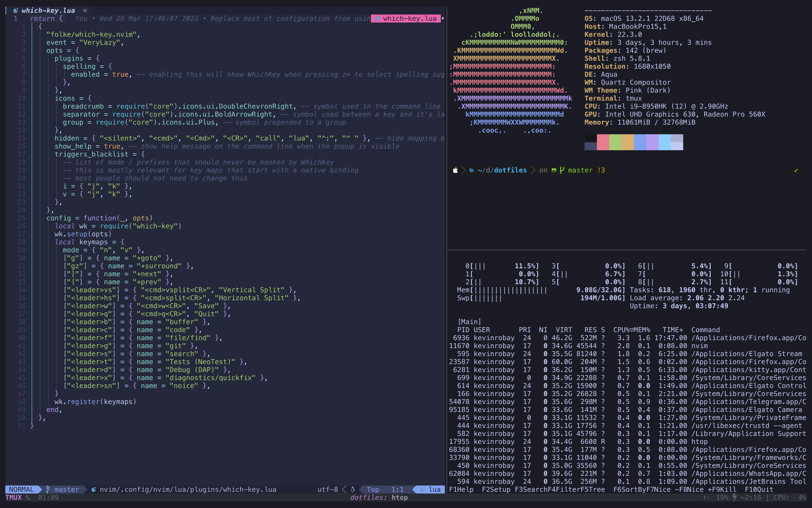Select the htop process row with PID 17955
The image size is (812, 508).
[627, 441]
